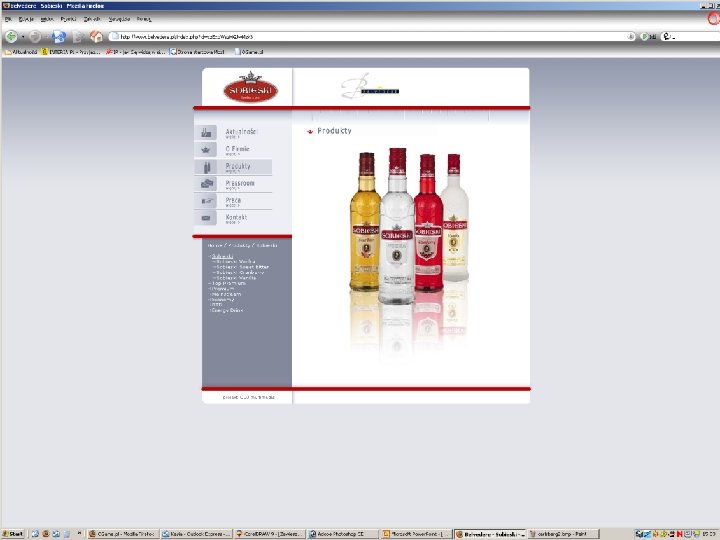Screen dimensions: 720x540
Task: Expand Top Premium category
Action: click(x=228, y=283)
